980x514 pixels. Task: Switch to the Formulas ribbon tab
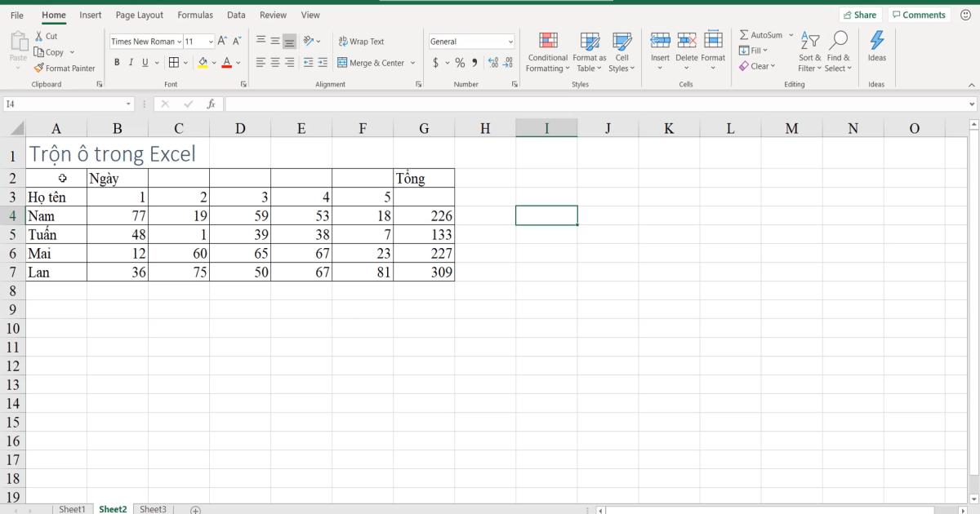point(195,15)
